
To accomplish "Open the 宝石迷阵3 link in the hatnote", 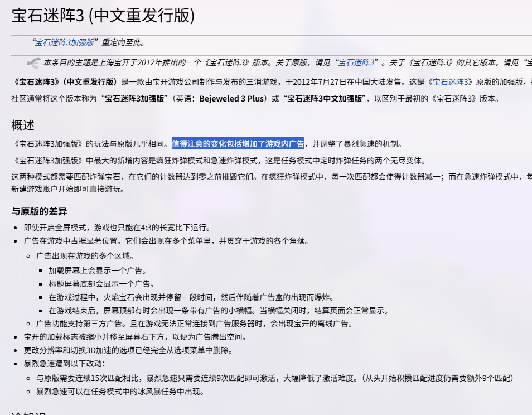I will click(356, 62).
